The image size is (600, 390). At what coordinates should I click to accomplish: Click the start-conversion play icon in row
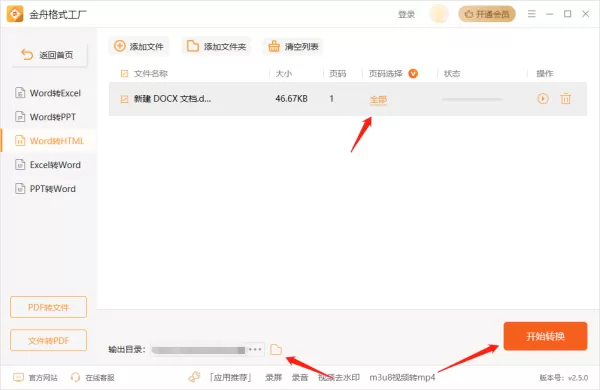tap(543, 99)
